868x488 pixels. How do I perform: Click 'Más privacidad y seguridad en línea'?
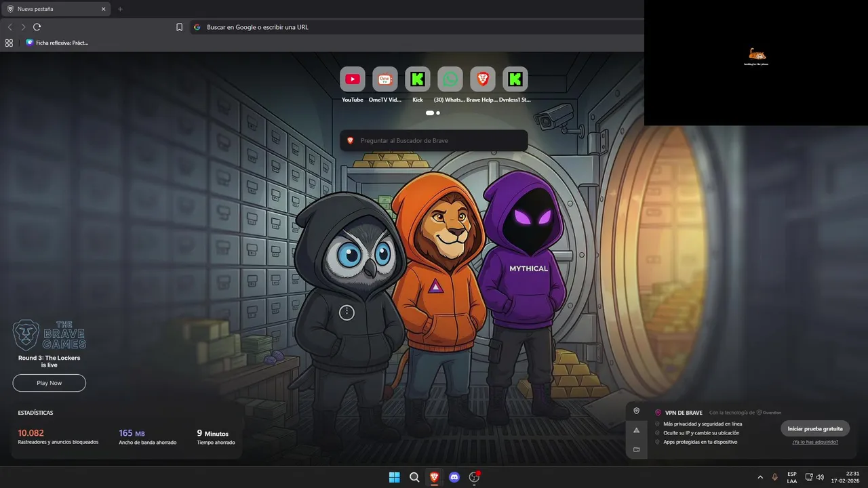pos(703,424)
